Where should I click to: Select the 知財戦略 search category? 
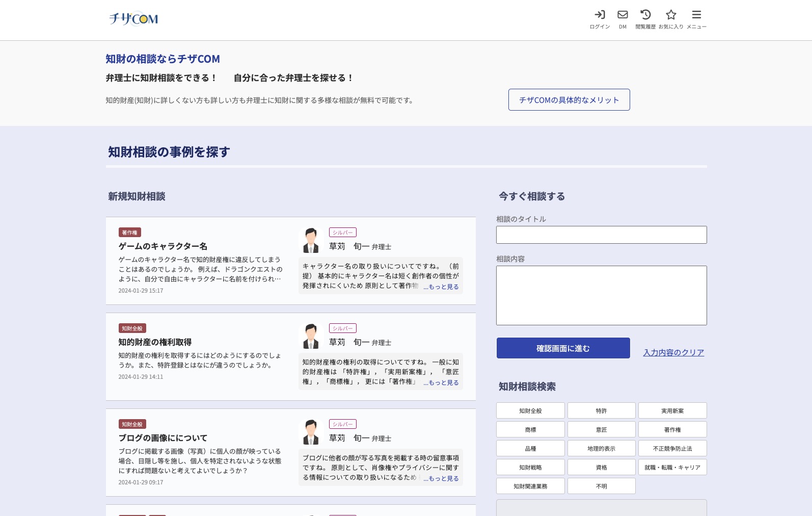tap(530, 468)
